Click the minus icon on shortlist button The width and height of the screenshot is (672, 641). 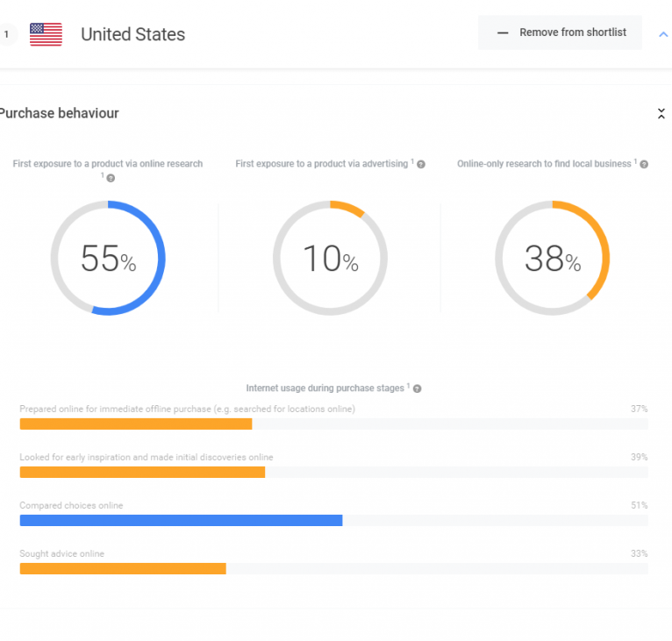coord(503,33)
